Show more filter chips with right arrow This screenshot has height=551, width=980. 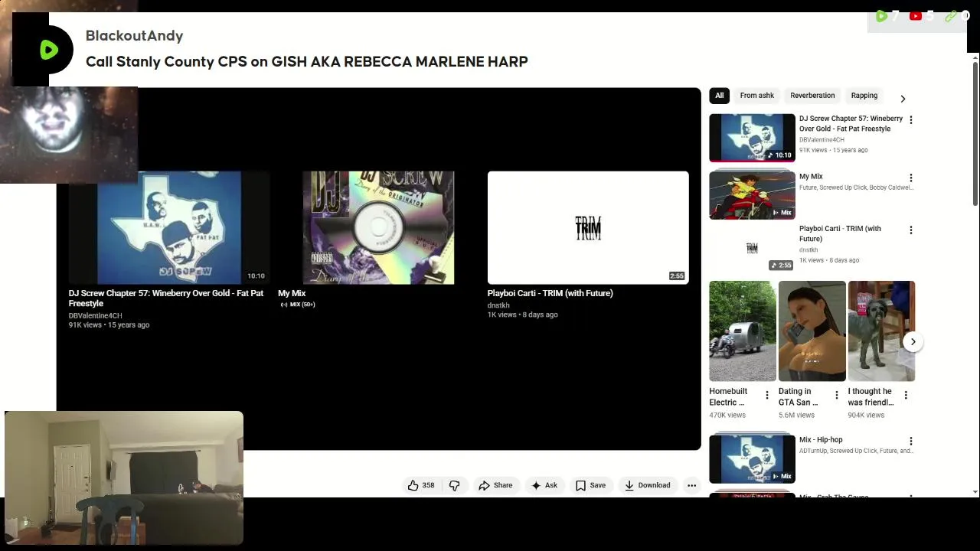coord(903,98)
